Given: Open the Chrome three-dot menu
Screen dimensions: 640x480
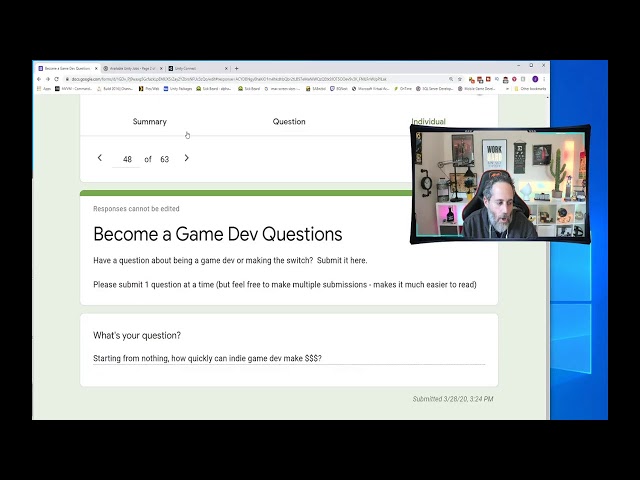Looking at the screenshot, I should (x=544, y=79).
